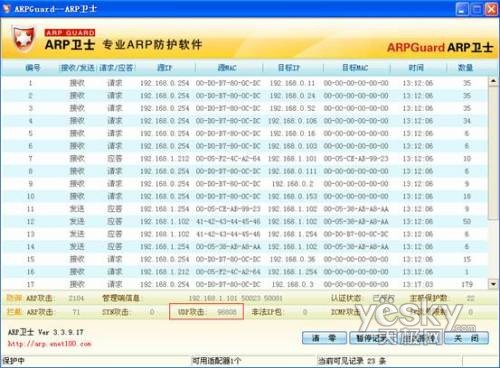
Task: Select target IP 192.168.0.24 cell
Action: click(x=292, y=95)
